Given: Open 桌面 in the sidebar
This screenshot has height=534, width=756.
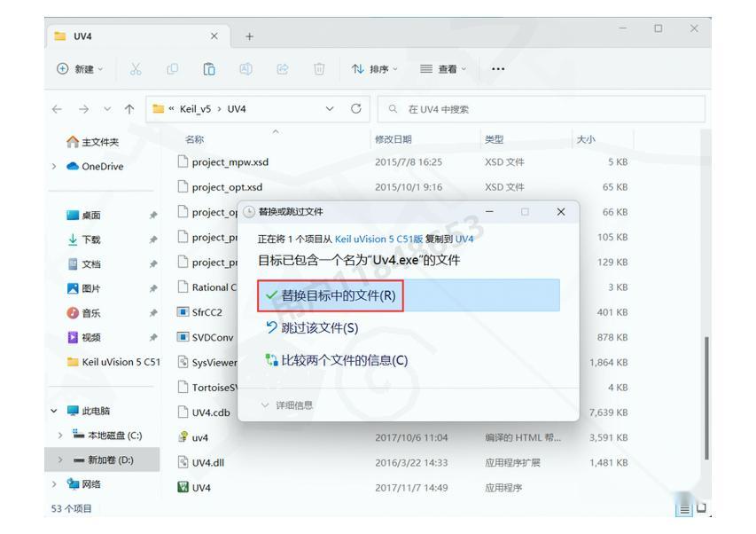Looking at the screenshot, I should click(84, 216).
